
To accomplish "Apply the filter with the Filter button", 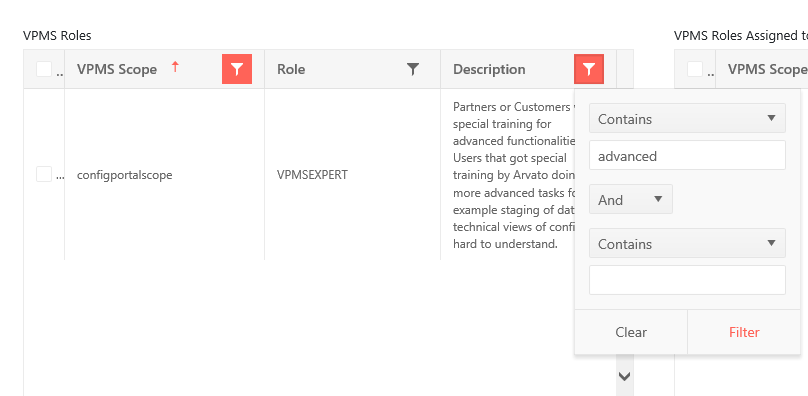I will pyautogui.click(x=744, y=332).
